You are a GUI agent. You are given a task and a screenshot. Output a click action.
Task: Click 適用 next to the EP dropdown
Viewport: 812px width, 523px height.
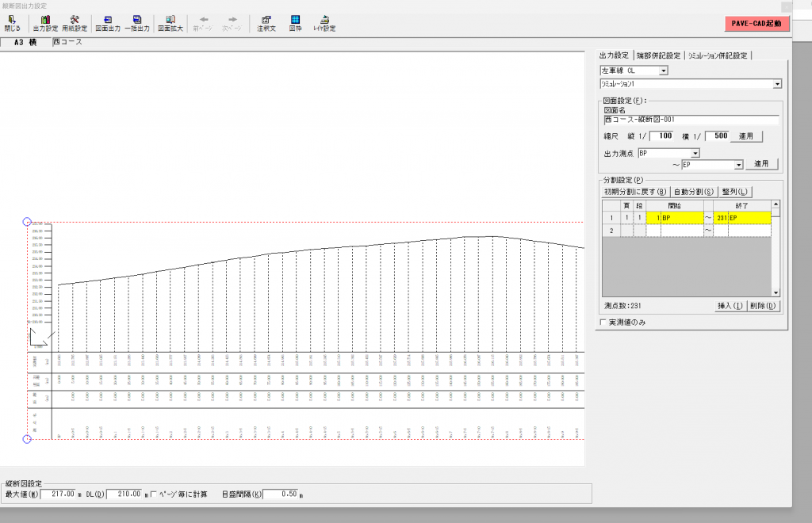point(761,164)
